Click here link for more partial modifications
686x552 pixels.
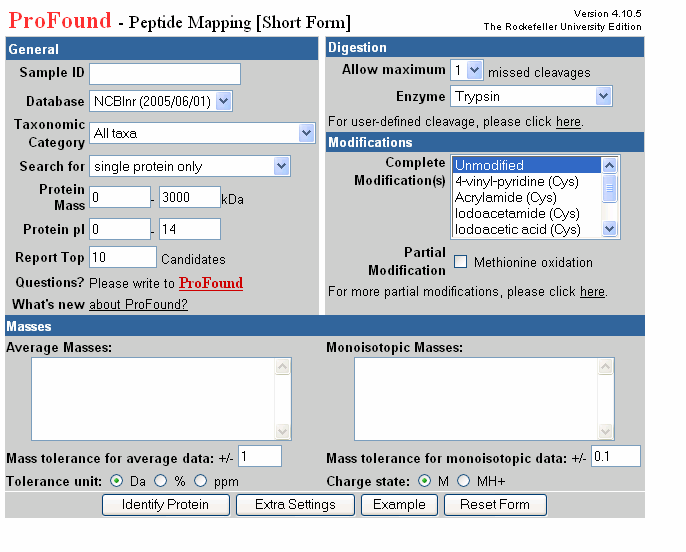pos(592,291)
